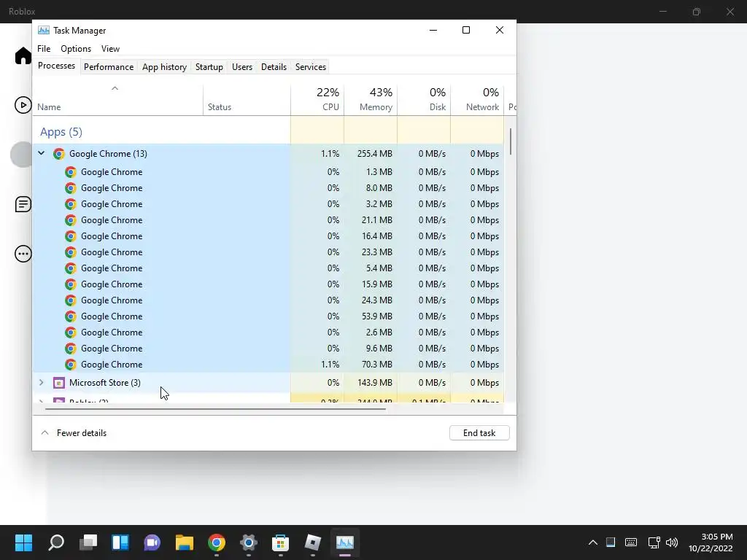
Task: Select Chrome process using 21.1 MB
Action: pos(268,220)
